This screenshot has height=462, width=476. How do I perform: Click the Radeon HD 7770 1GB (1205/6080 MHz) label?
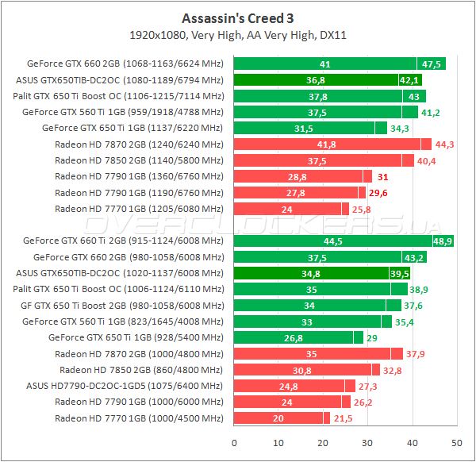[x=139, y=209]
